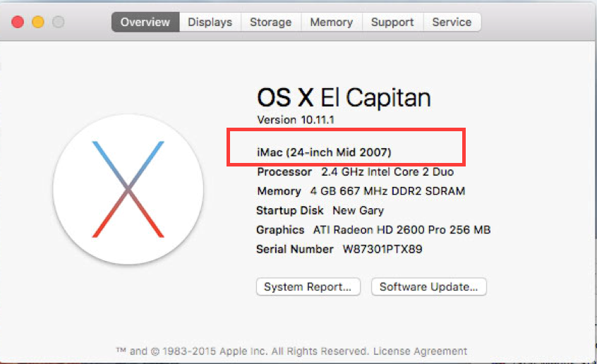597x364 pixels.
Task: Click the System Report button
Action: click(308, 287)
